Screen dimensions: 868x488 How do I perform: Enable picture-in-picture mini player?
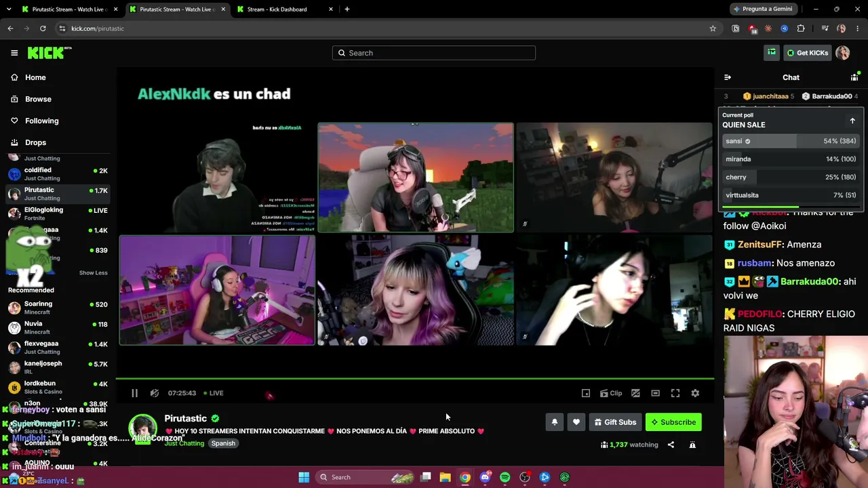[x=586, y=393]
